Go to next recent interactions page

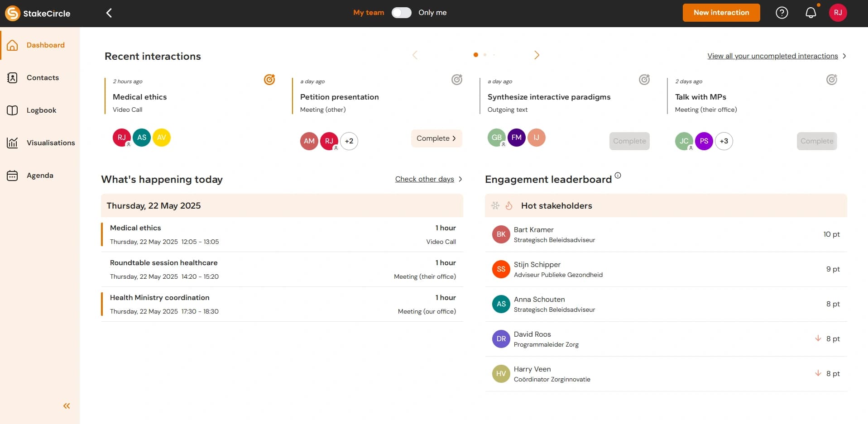(x=537, y=55)
